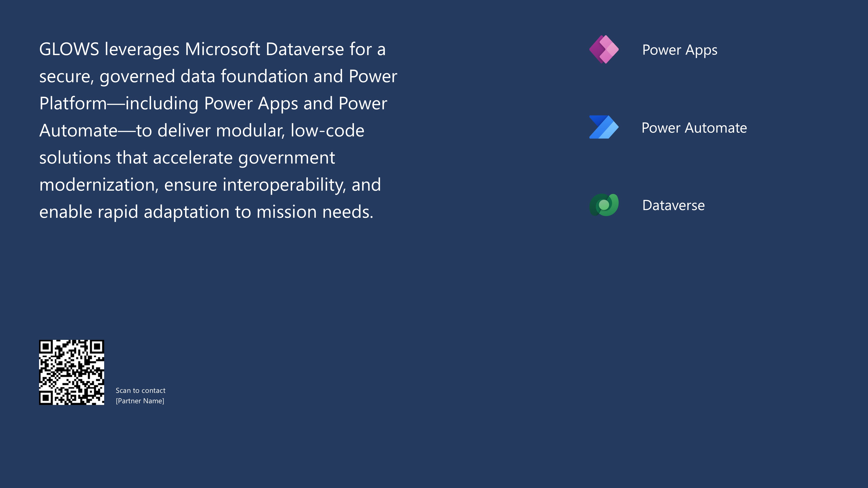Viewport: 868px width, 488px height.
Task: Click the "Scan to contact" caption
Action: point(141,391)
